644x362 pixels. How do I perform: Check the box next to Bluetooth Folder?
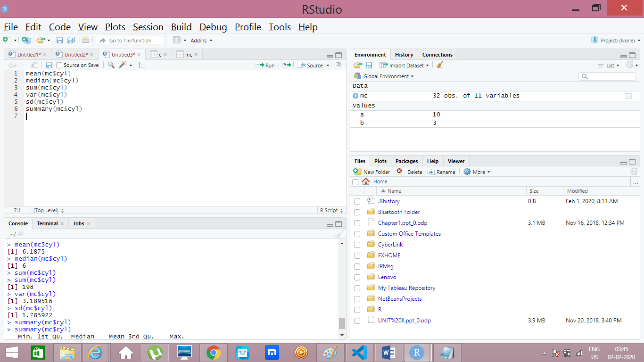pos(357,212)
